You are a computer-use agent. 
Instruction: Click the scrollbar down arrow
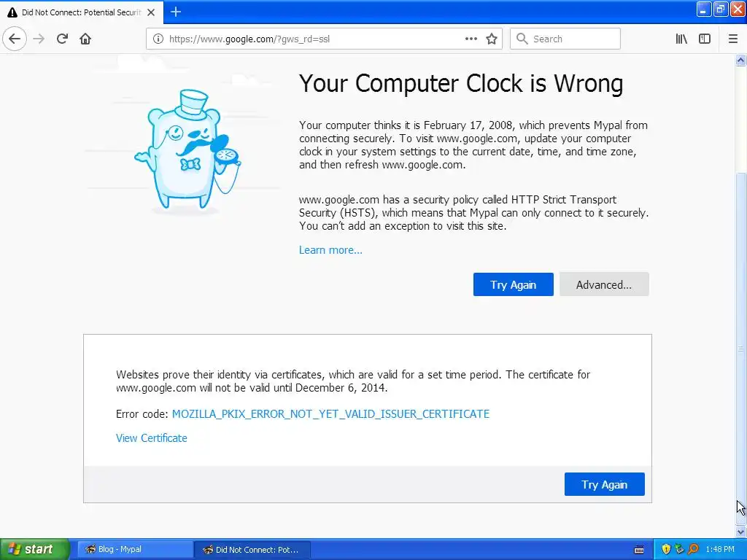pos(741,532)
